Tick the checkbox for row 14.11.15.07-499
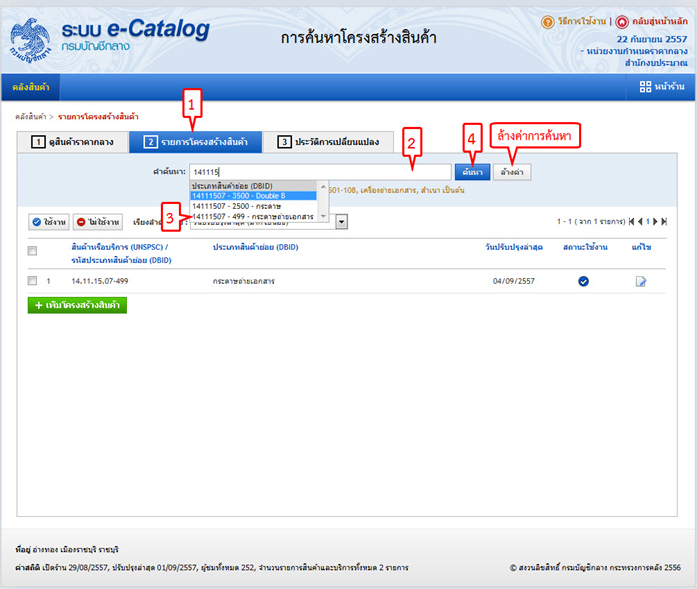This screenshot has height=589, width=697. point(32,280)
